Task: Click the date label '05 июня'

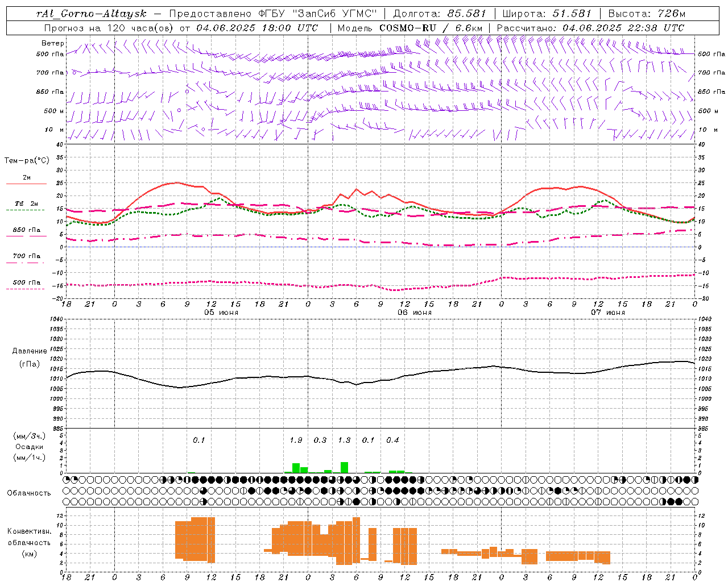Action: point(221,313)
